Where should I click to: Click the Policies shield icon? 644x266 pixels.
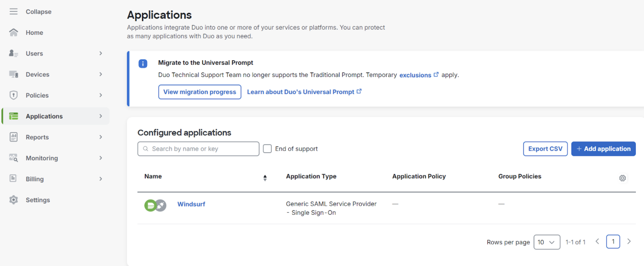(14, 95)
